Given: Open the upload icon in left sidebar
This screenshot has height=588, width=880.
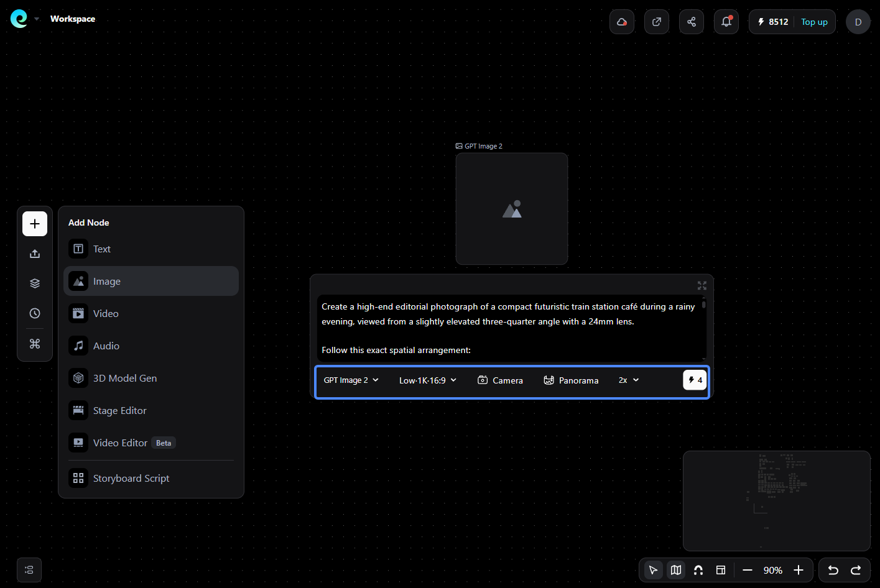Looking at the screenshot, I should click(35, 254).
